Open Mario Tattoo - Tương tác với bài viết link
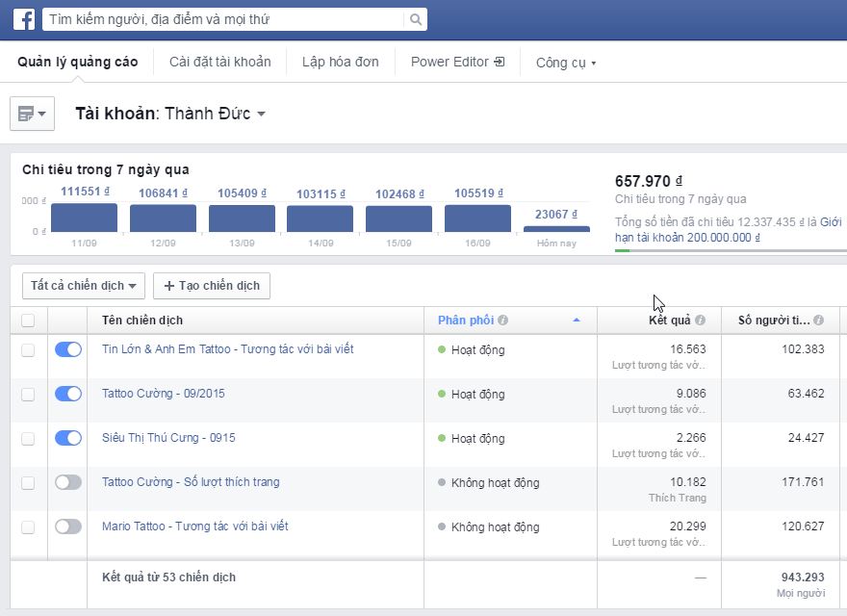This screenshot has width=847, height=616. click(x=195, y=526)
